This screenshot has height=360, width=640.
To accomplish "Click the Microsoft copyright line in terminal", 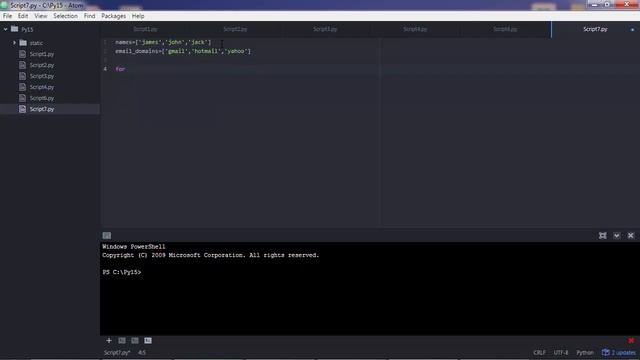I will 211,255.
